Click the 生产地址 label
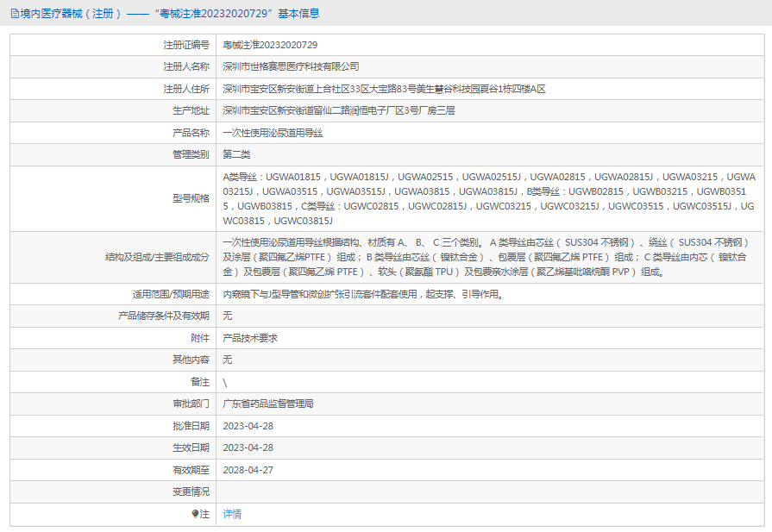772x532 pixels. [191, 110]
